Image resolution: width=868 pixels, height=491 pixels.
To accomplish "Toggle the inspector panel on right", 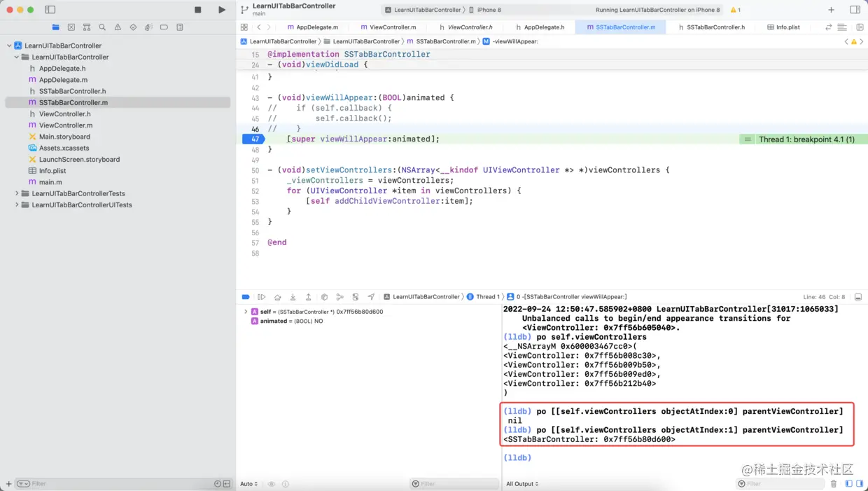I will (855, 10).
